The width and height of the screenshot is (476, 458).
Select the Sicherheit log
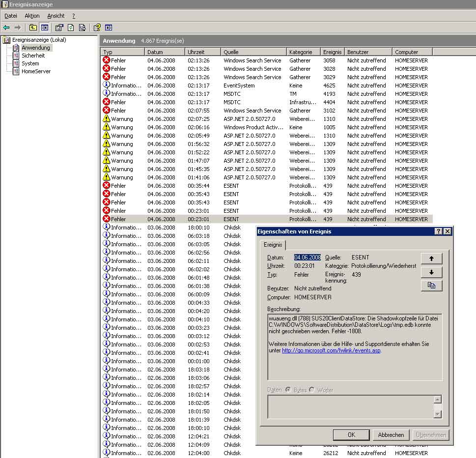(x=33, y=56)
